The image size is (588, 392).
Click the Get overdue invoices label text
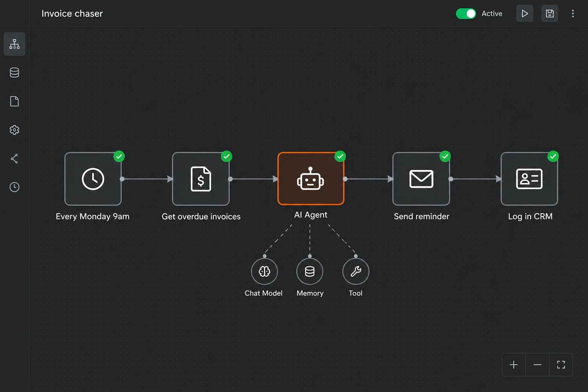coord(201,217)
